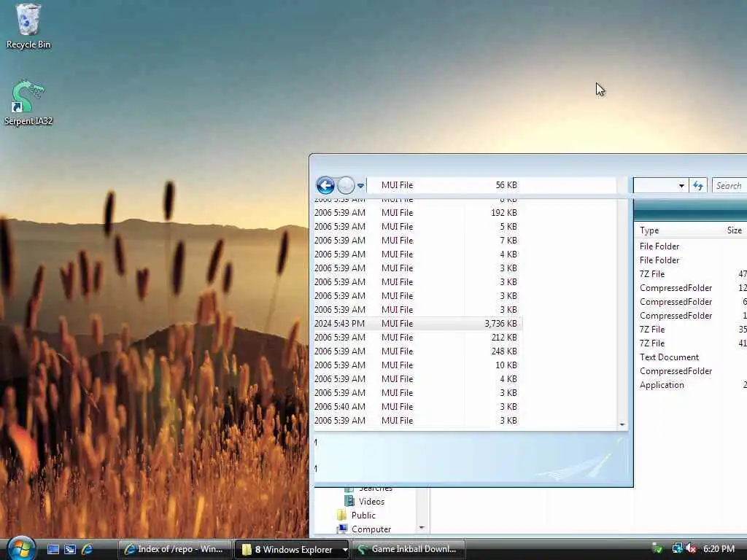Click the Refresh button next to the address bar
The height and width of the screenshot is (560, 747).
tap(698, 186)
